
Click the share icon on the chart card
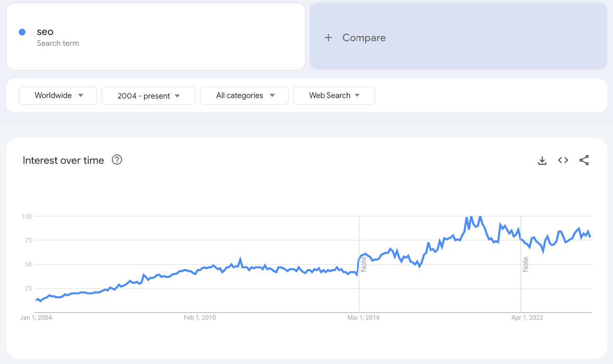click(x=584, y=161)
